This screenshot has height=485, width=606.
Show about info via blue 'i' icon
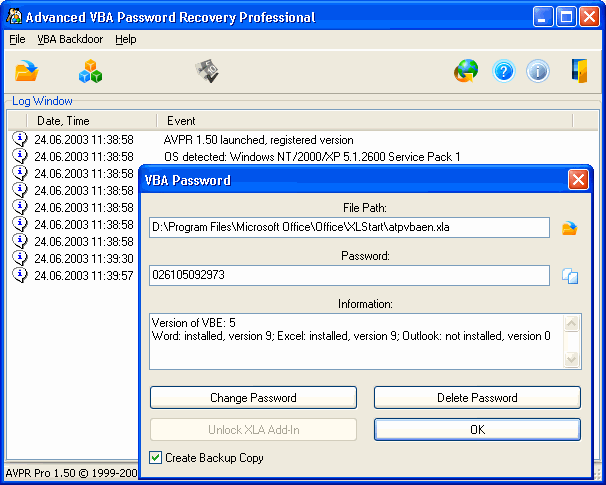538,71
